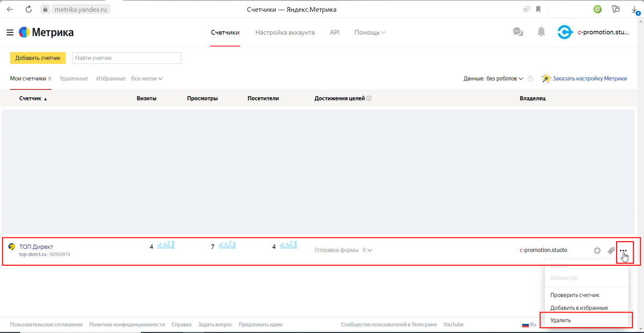This screenshot has width=644, height=333.
Task: Click the visits sparkline chart for ТОП Директ
Action: (x=165, y=245)
